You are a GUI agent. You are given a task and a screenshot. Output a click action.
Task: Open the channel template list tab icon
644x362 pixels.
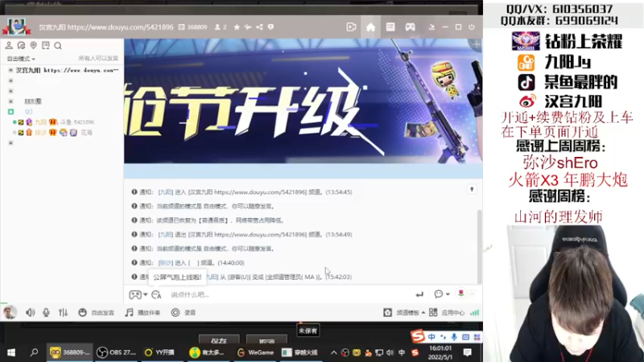pos(390,27)
